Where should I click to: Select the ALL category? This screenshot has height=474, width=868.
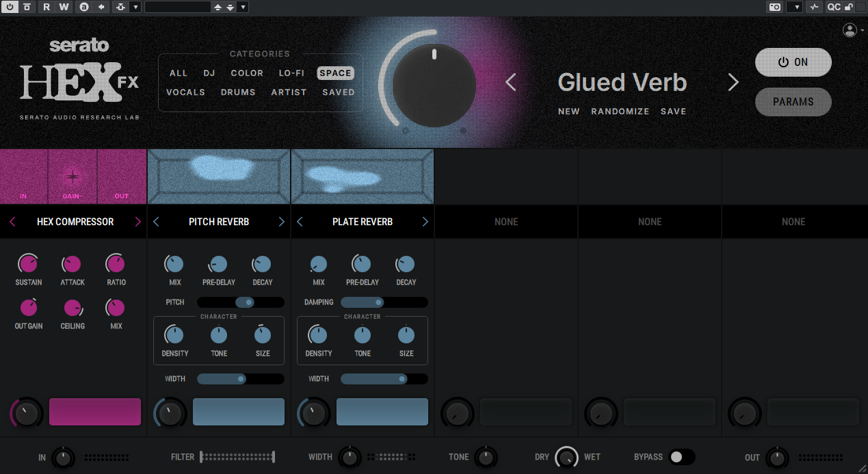[x=179, y=73]
